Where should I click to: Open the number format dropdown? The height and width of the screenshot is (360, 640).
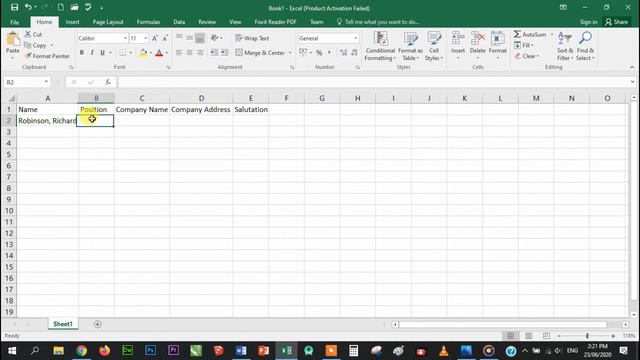click(356, 38)
